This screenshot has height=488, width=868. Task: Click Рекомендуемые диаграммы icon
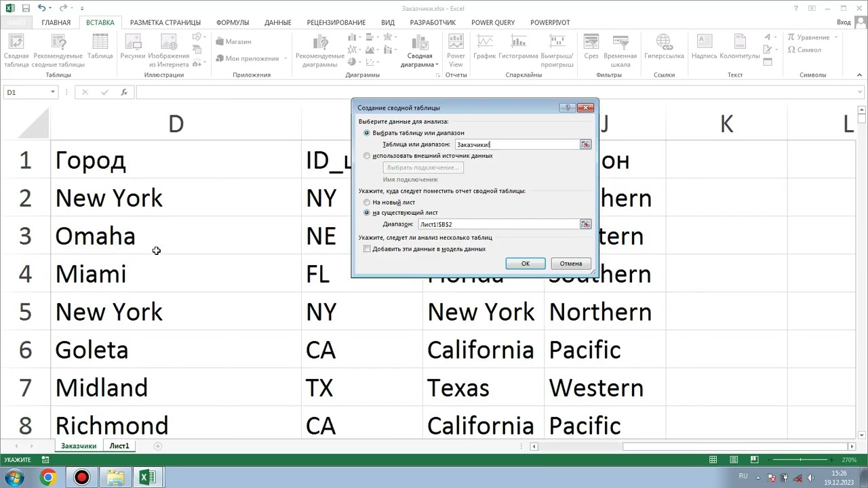pos(319,50)
